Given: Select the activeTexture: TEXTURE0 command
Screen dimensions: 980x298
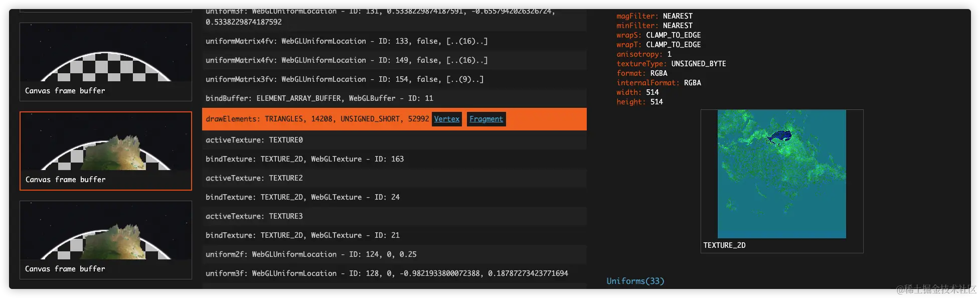Looking at the screenshot, I should (x=394, y=140).
